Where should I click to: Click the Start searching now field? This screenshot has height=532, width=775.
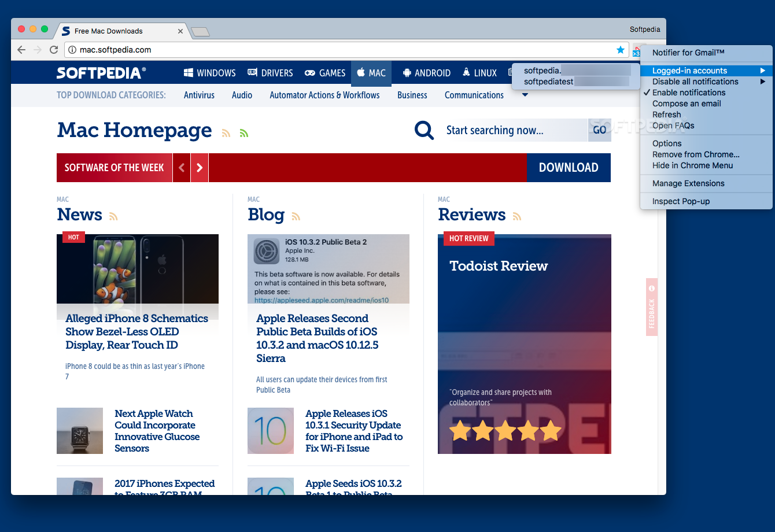coord(514,130)
